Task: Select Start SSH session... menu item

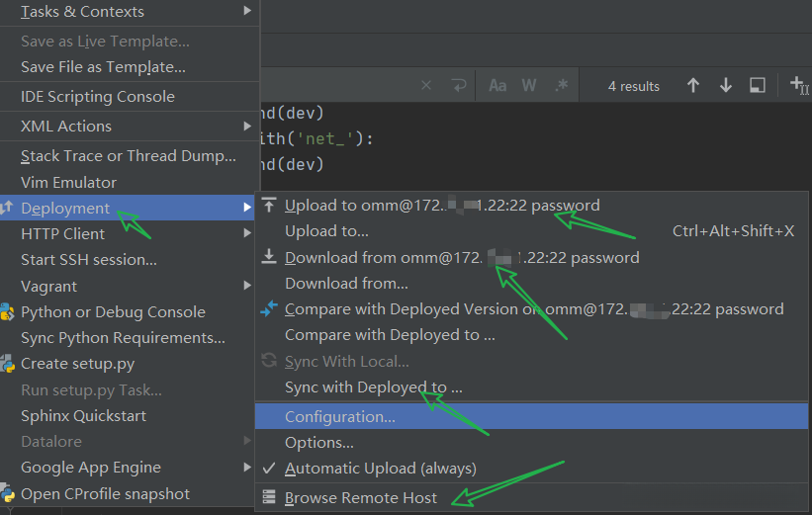Action: (x=89, y=260)
